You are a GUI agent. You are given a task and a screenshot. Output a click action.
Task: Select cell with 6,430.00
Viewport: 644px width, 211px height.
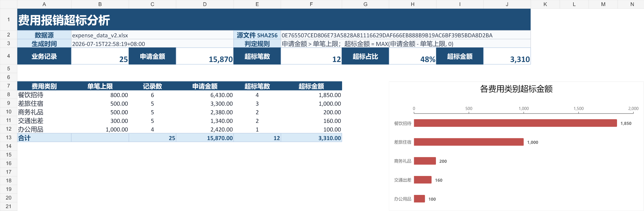(x=205, y=95)
